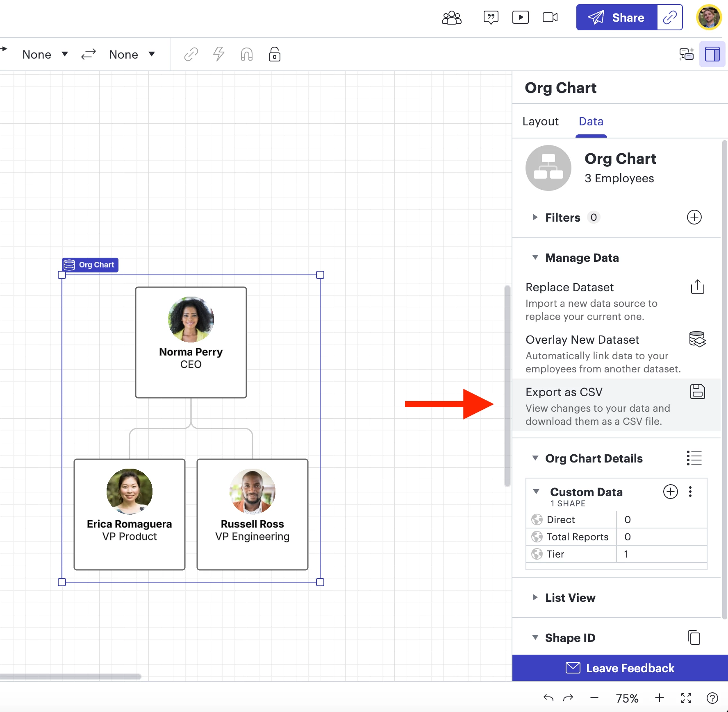Screen dimensions: 728x712
Task: Click the Total Reports globe icon
Action: (x=537, y=537)
